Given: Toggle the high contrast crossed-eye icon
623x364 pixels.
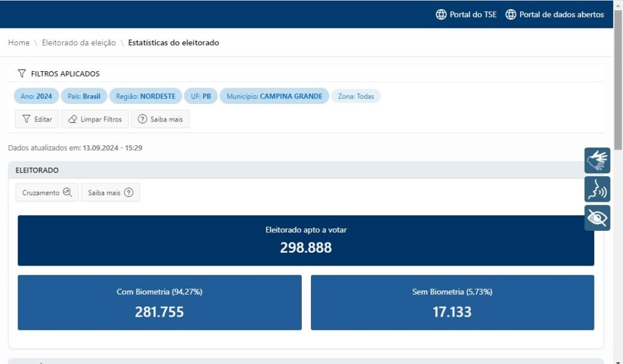Looking at the screenshot, I should pos(597,218).
